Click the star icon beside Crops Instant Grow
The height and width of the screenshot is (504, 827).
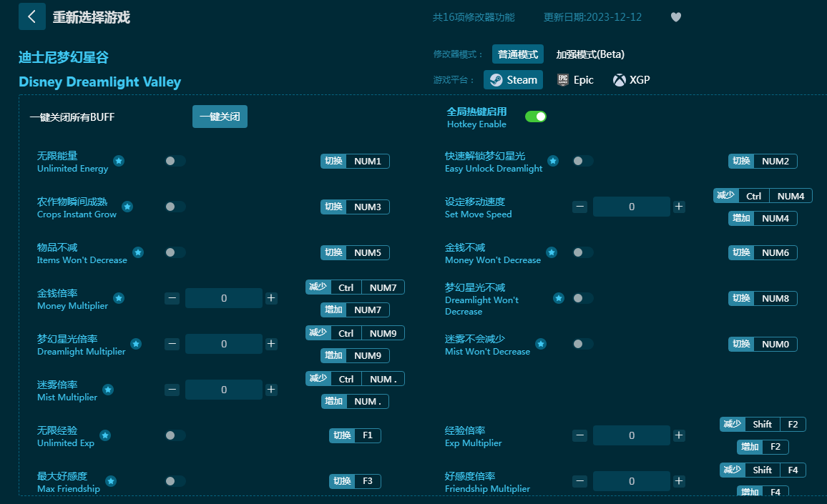tap(127, 207)
